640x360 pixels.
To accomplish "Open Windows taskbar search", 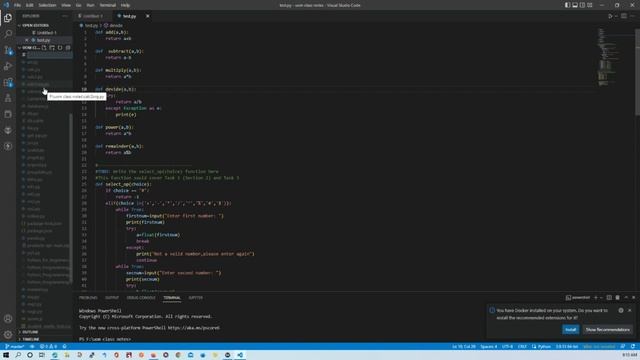I will (18, 355).
